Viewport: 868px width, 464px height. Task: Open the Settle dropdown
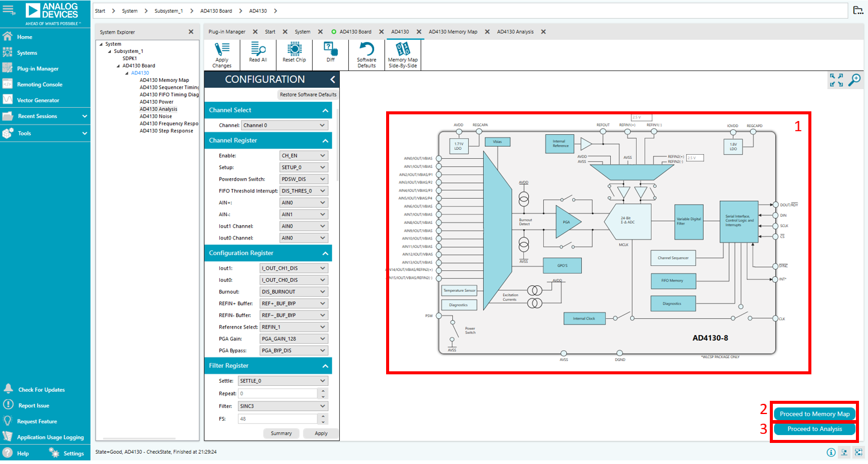[283, 381]
